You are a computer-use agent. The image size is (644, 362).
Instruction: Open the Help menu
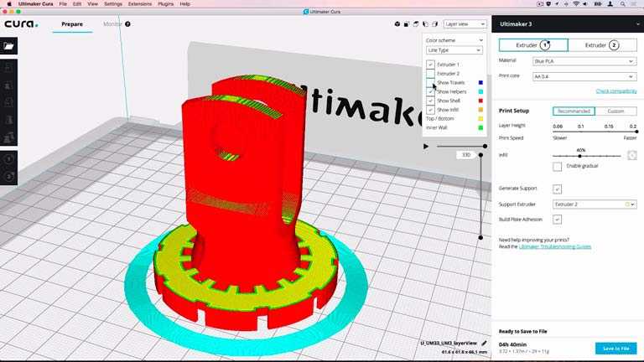[184, 3]
